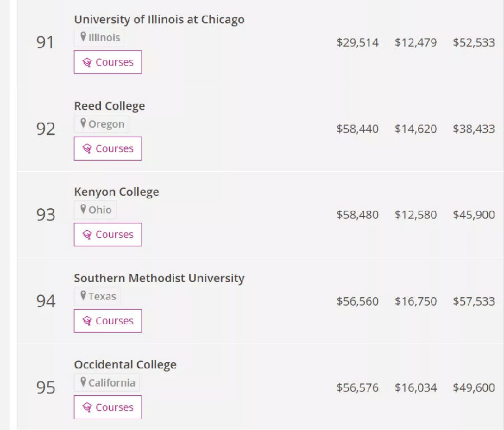Click graduation cap icon for University of Illinois

tap(87, 63)
